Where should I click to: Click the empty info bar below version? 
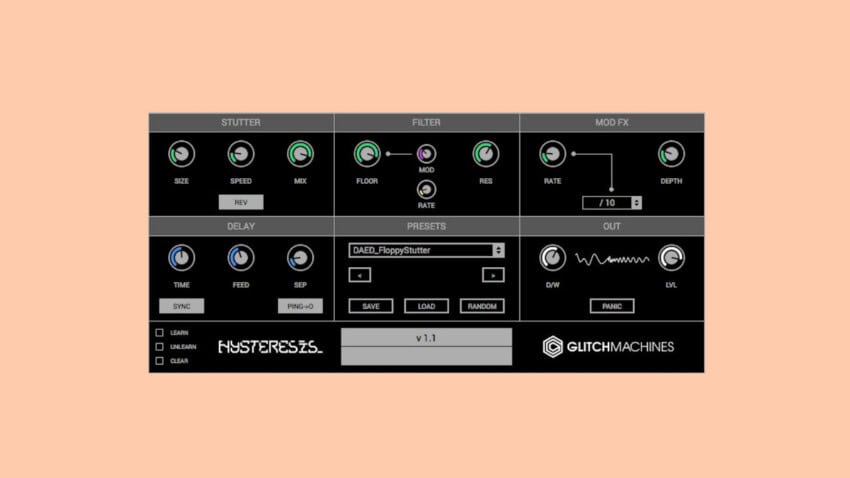(426, 356)
